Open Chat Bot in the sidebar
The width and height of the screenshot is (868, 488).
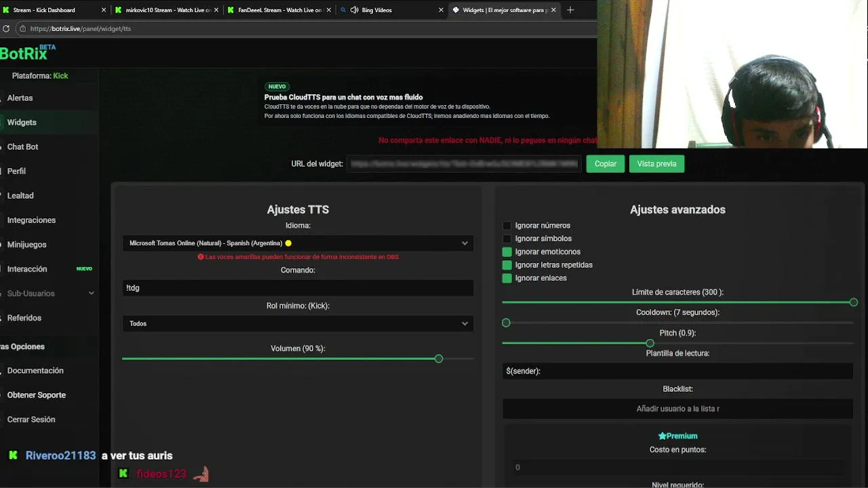click(x=22, y=147)
